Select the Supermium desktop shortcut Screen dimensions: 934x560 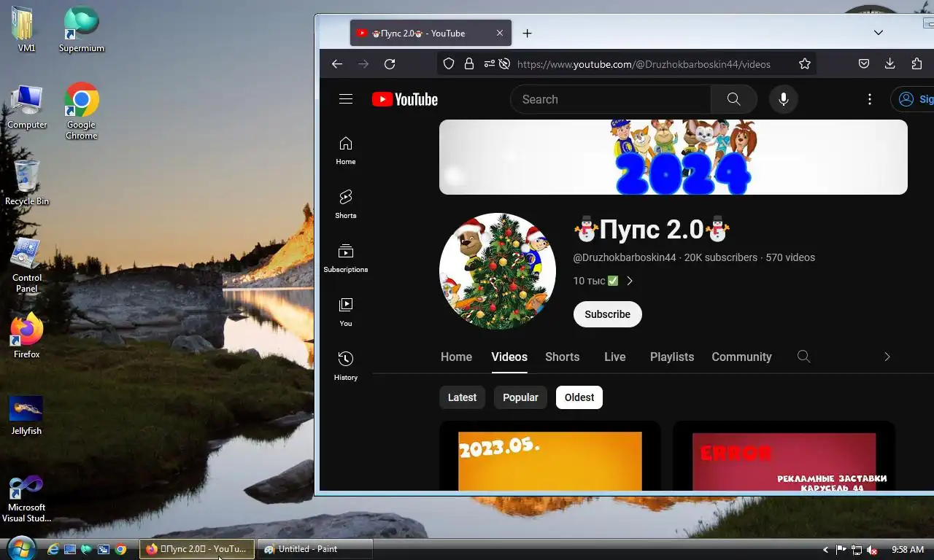click(x=82, y=30)
